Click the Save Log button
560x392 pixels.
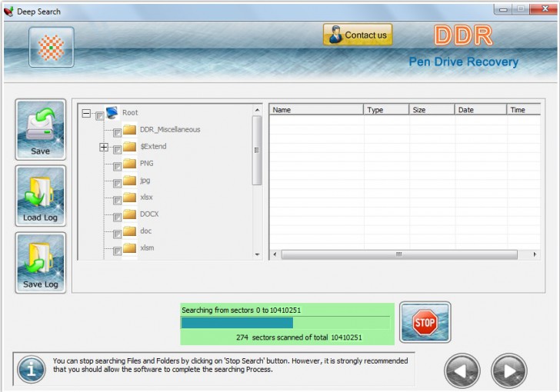40,263
